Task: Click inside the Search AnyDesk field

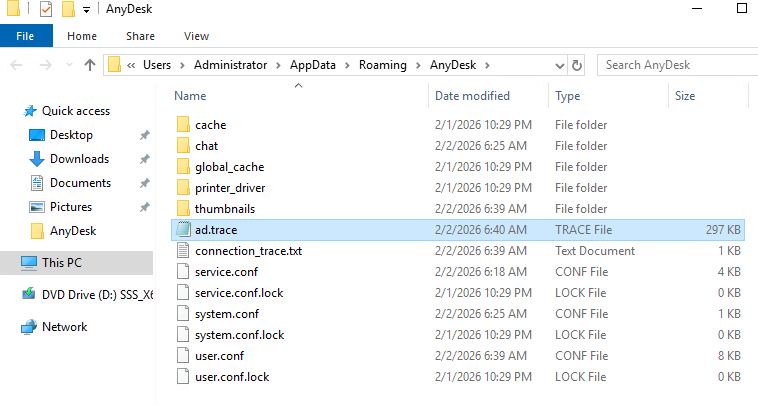Action: coord(670,65)
